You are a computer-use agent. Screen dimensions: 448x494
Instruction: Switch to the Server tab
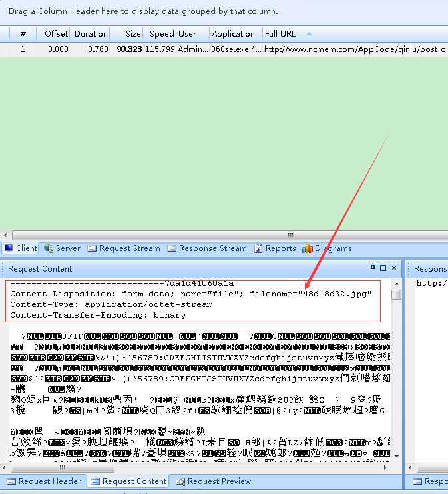pos(63,248)
